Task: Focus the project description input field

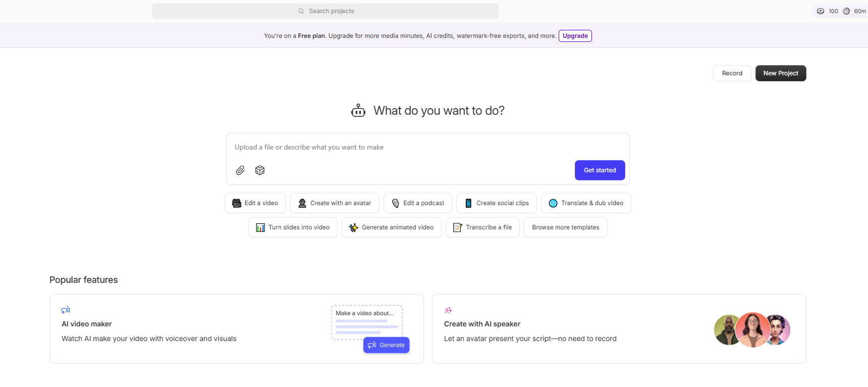Action: tap(404, 148)
